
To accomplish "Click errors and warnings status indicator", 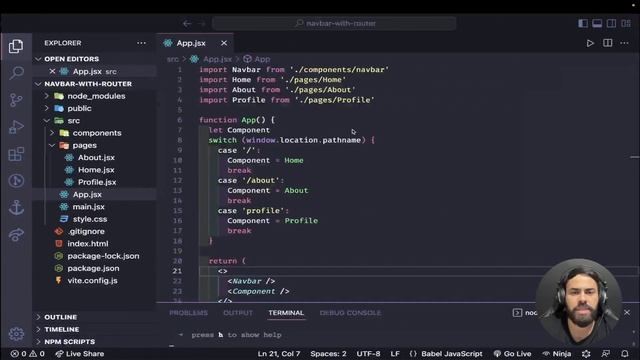I will click(x=28, y=354).
